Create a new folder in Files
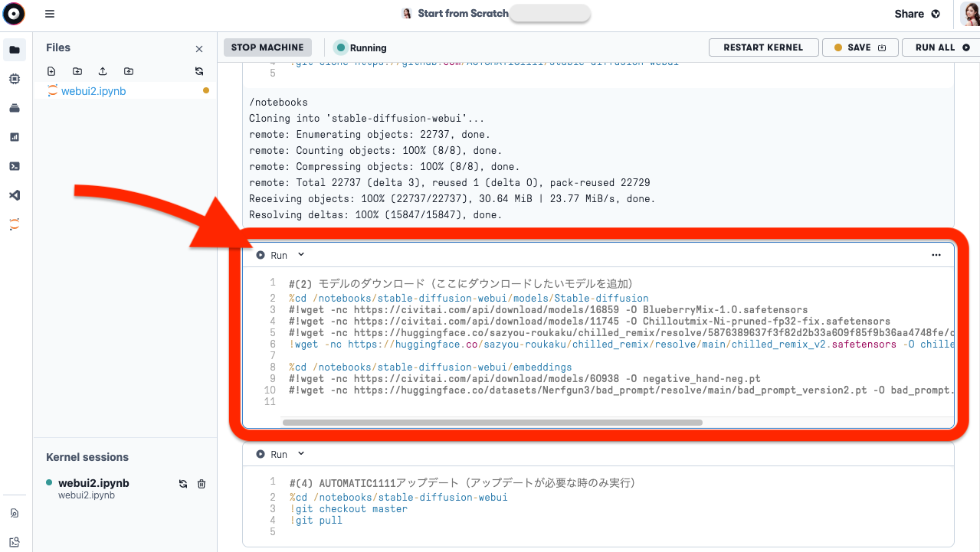Image resolution: width=980 pixels, height=552 pixels. click(x=77, y=70)
